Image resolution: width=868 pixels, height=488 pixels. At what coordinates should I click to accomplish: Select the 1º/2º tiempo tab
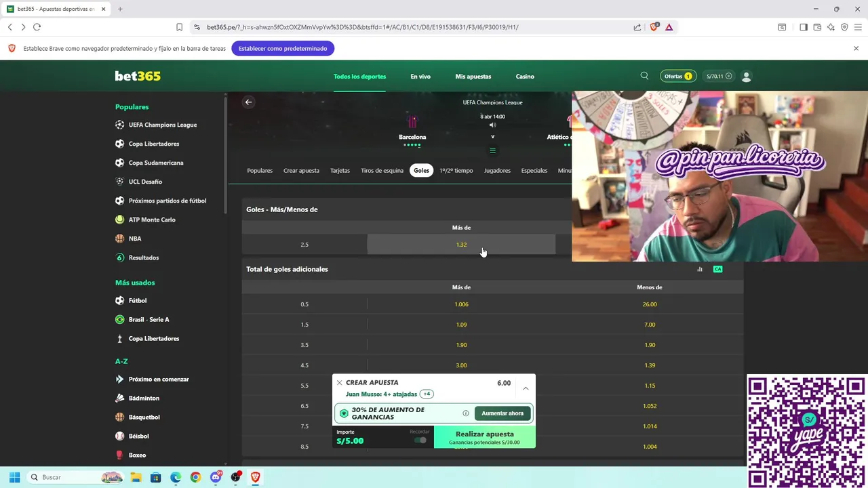pos(456,171)
